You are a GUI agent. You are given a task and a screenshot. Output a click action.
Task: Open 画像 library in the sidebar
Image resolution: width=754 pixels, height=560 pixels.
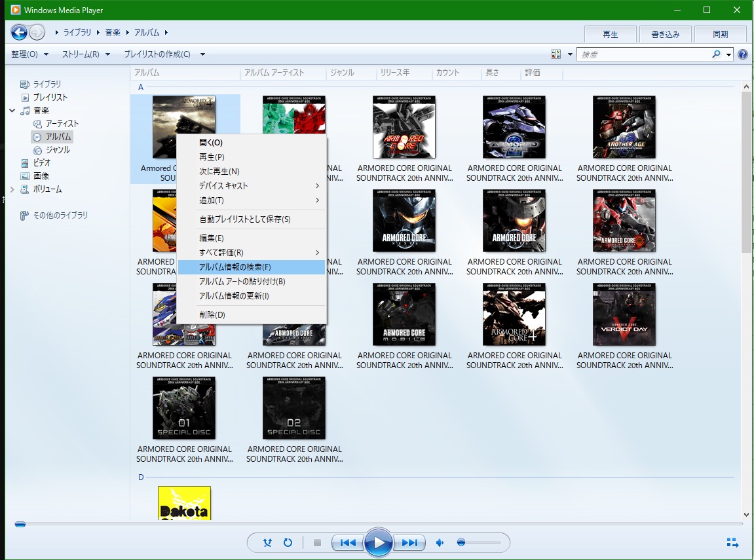tap(41, 176)
